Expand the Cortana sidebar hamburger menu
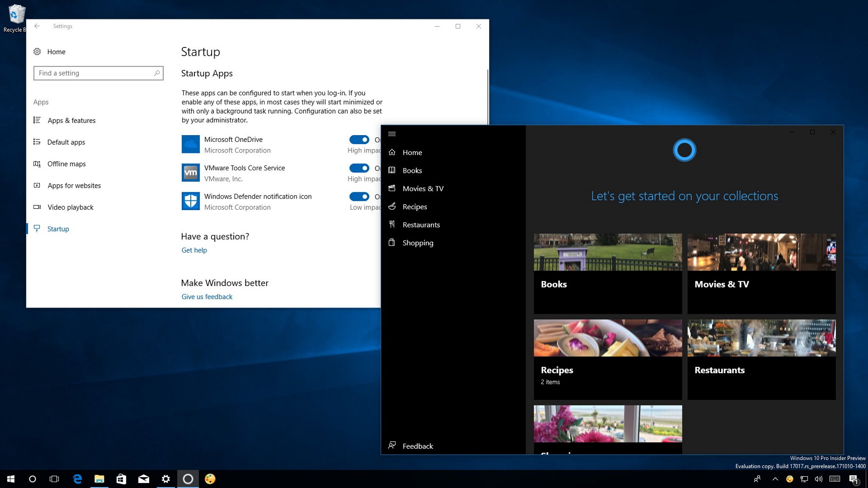The image size is (868, 488). pos(392,133)
